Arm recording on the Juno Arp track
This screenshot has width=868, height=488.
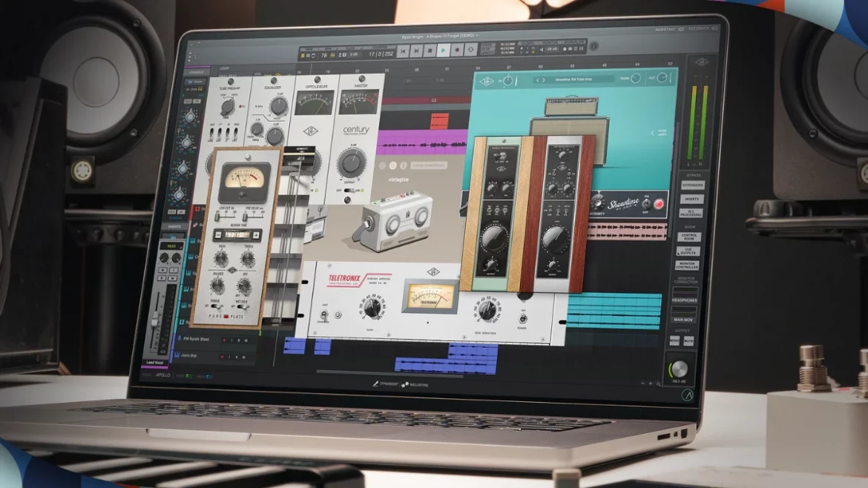pyautogui.click(x=223, y=357)
